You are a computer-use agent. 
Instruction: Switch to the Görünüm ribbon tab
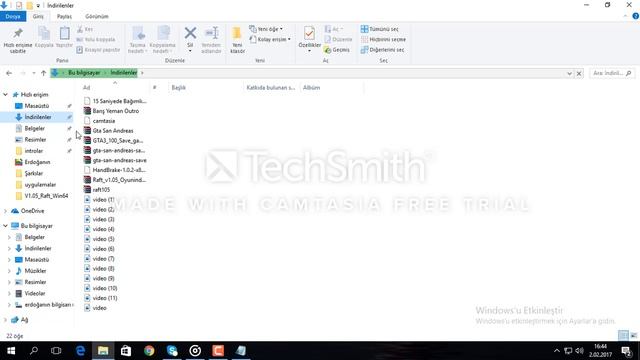point(97,16)
